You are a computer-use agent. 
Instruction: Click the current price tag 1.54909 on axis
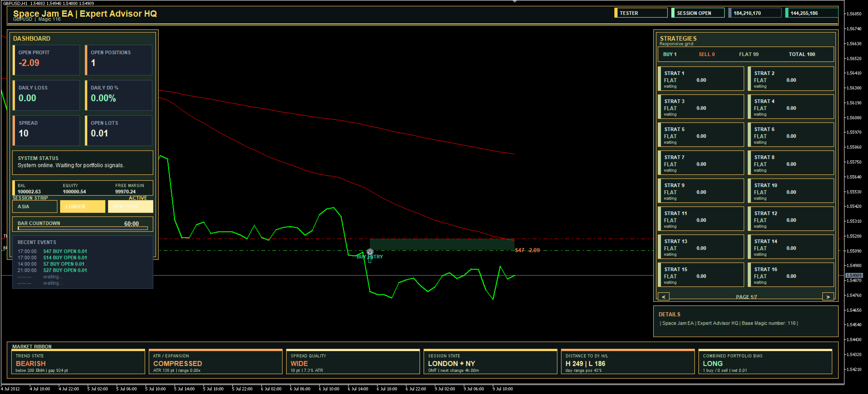click(x=854, y=275)
